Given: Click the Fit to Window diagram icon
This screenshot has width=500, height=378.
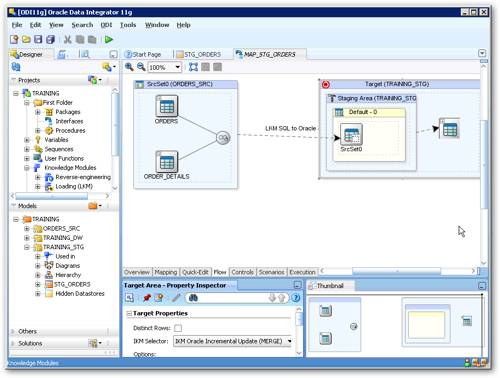Looking at the screenshot, I should (193, 67).
